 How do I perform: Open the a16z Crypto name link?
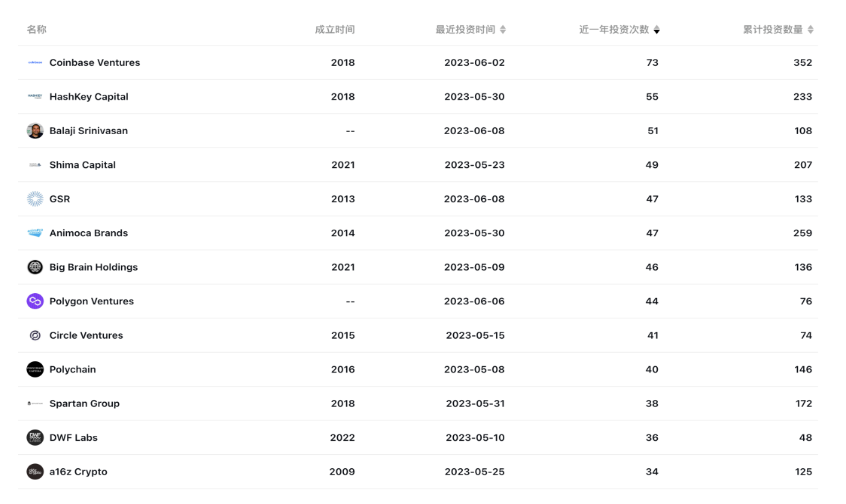tap(78, 472)
